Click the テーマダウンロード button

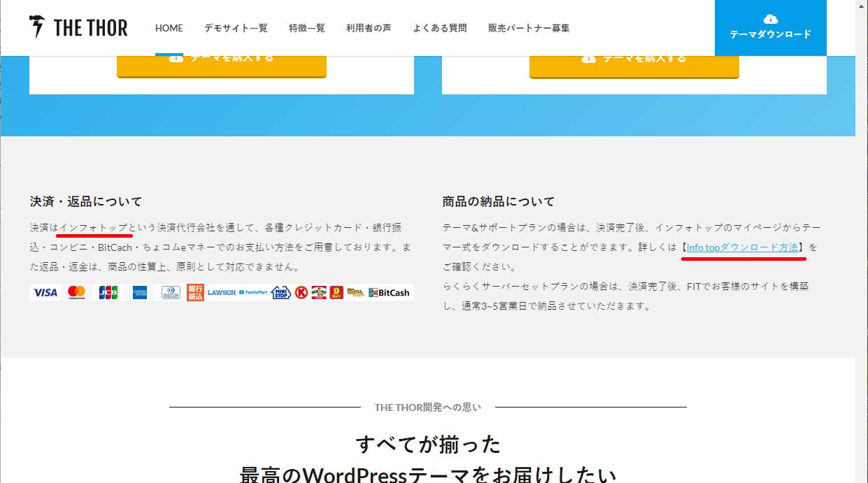[x=771, y=28]
